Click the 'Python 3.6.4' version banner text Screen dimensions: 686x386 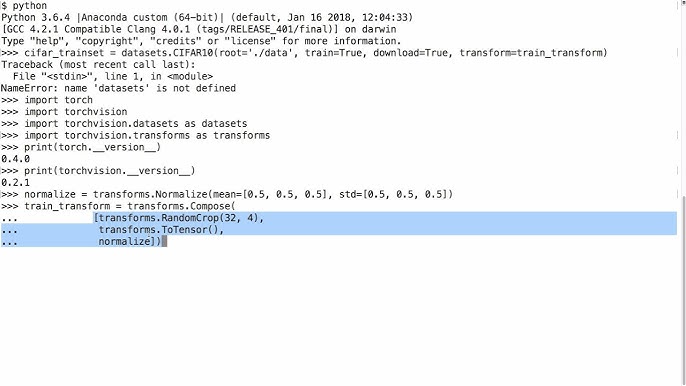[x=35, y=18]
